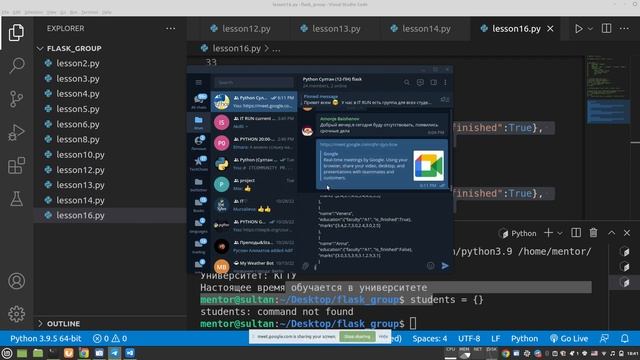Open the Source Control view
This screenshot has height=360, width=640.
[16, 99]
